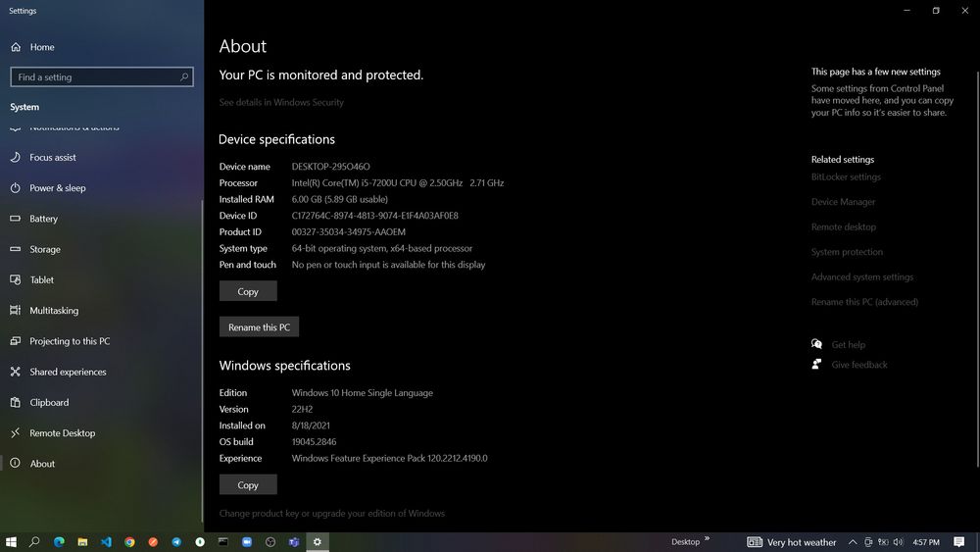Viewport: 980px width, 552px height.
Task: Click the Get help link
Action: click(x=848, y=344)
